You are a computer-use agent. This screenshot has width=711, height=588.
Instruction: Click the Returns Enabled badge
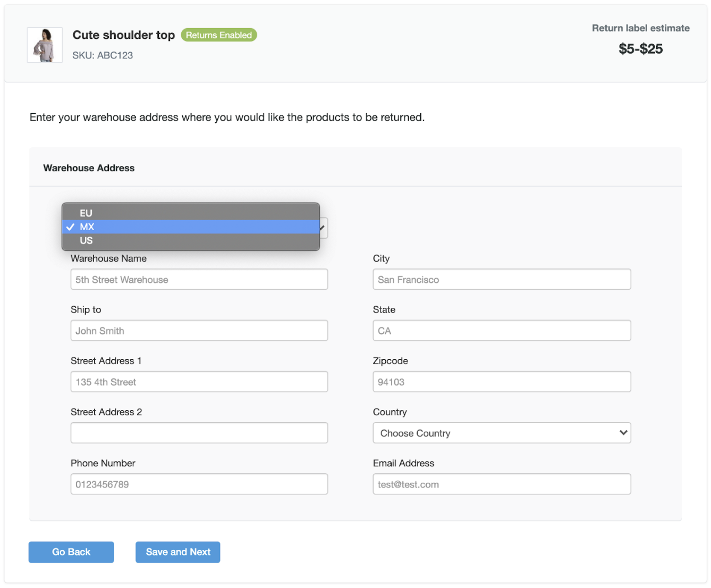tap(219, 35)
